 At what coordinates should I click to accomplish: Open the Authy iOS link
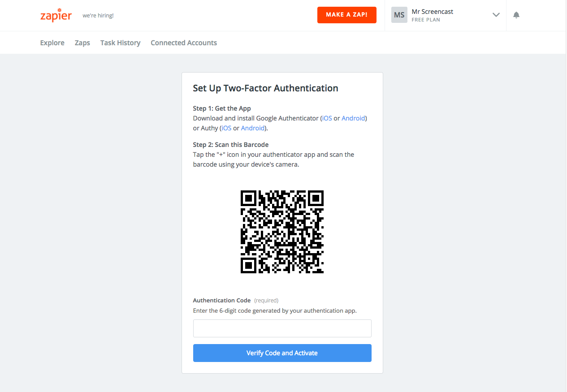226,128
